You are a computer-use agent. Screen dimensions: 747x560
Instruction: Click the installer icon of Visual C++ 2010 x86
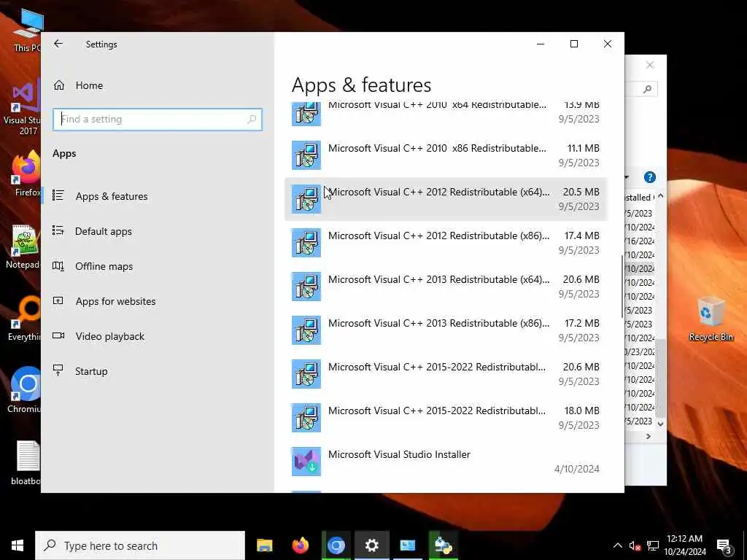point(306,155)
